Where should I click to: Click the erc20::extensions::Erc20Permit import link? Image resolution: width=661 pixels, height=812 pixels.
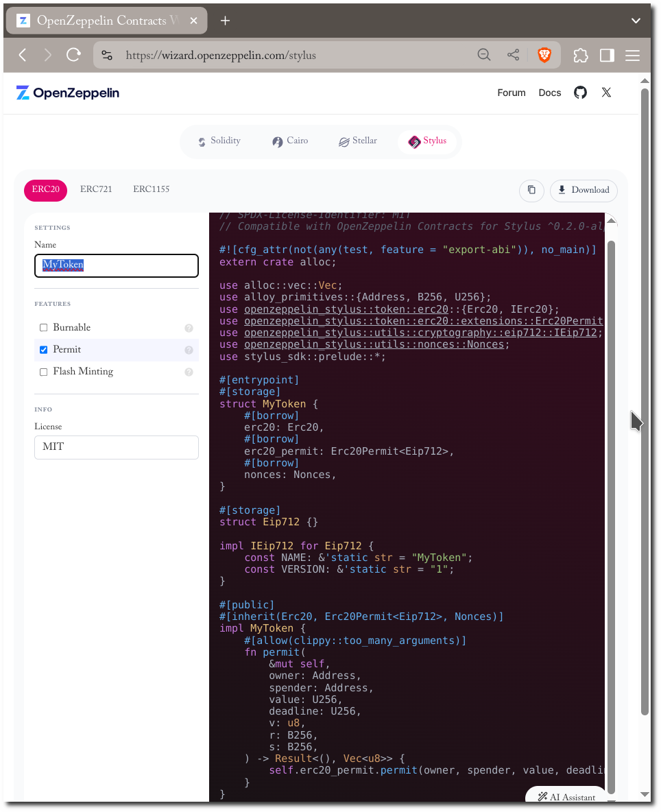tap(424, 321)
